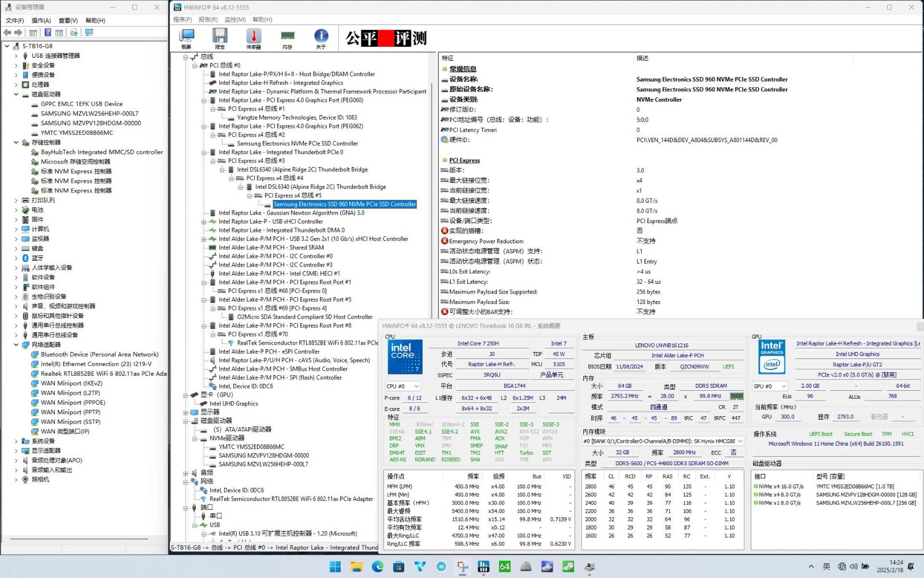924x578 pixels.
Task: Click the update driver icon in Device Manager toolbar
Action: (74, 33)
